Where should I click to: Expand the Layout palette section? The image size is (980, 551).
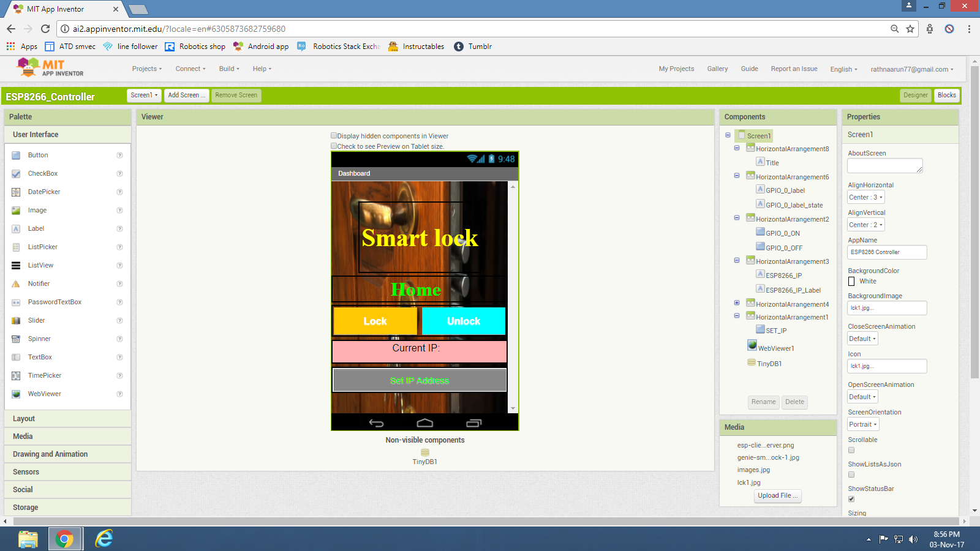click(67, 419)
